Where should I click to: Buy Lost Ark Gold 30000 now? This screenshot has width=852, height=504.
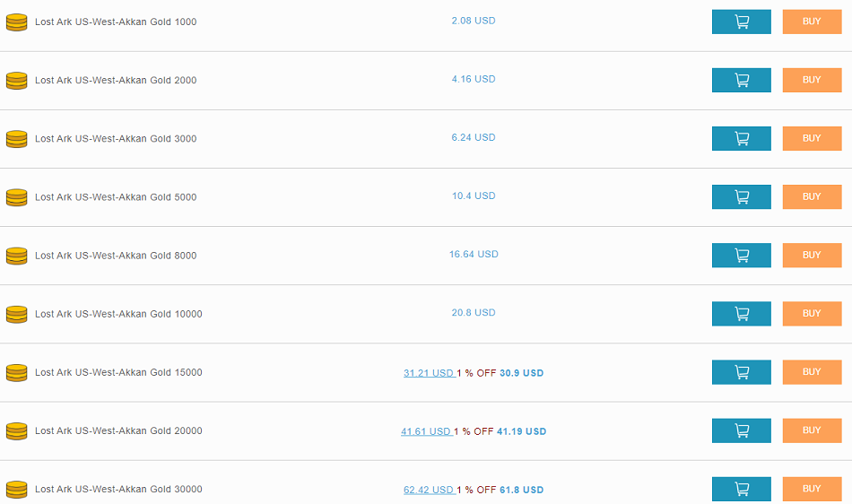pyautogui.click(x=812, y=489)
